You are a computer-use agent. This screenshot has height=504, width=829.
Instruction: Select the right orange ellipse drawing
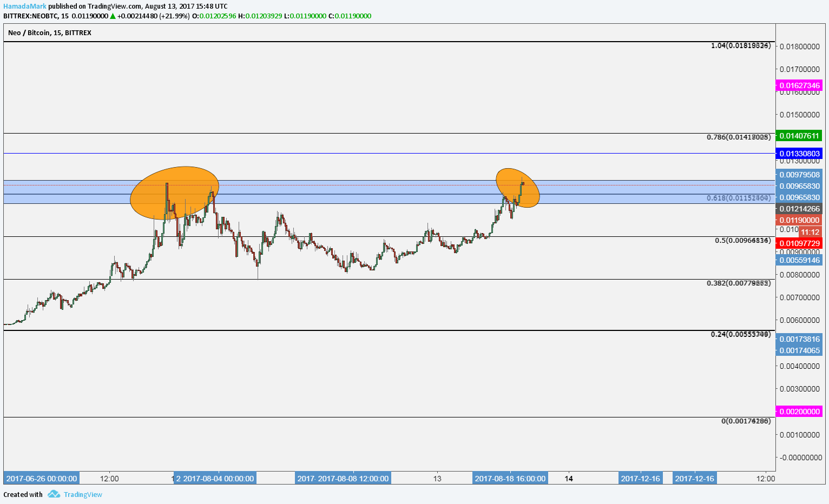click(x=518, y=188)
